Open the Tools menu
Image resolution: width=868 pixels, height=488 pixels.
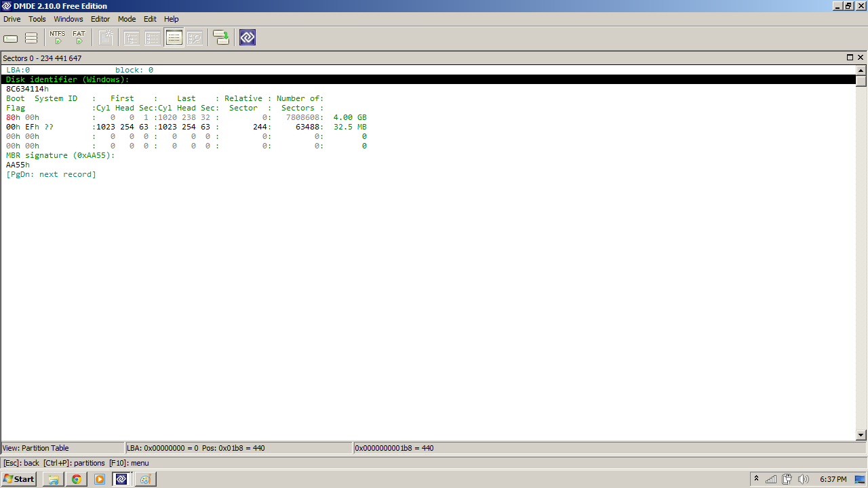click(37, 19)
